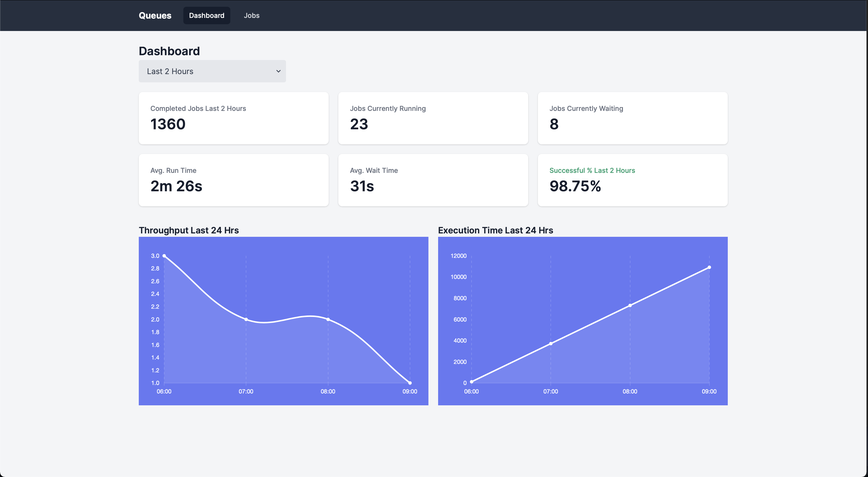The height and width of the screenshot is (477, 868).
Task: Click the Avg. Wait Time value 31s
Action: pyautogui.click(x=362, y=186)
